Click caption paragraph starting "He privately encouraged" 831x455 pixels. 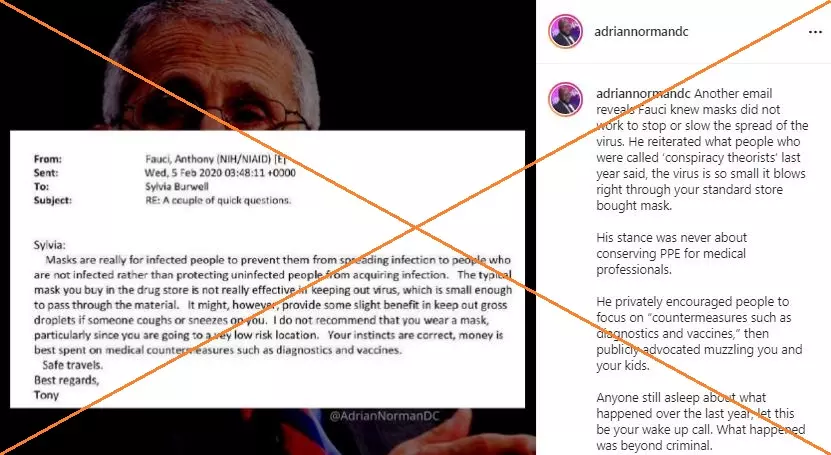(699, 333)
